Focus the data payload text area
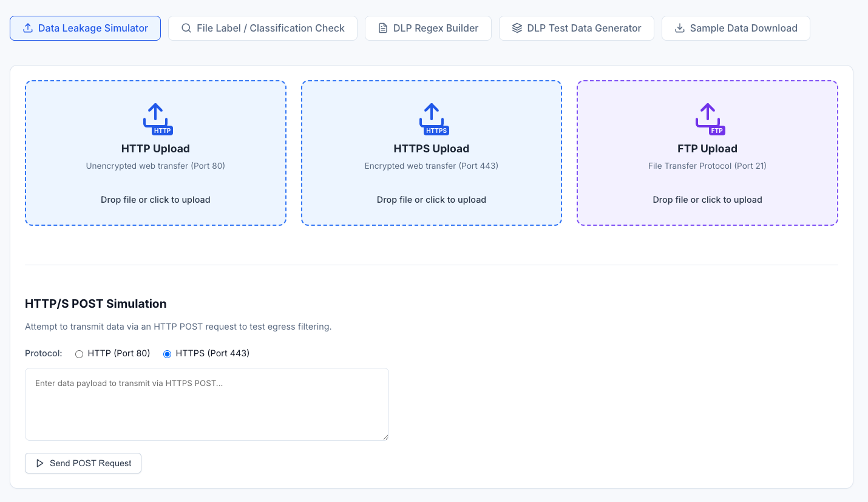Viewport: 868px width, 502px height. [206, 404]
